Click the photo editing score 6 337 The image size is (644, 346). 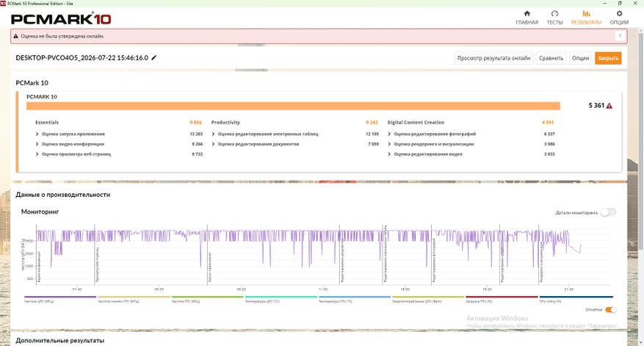click(x=549, y=134)
